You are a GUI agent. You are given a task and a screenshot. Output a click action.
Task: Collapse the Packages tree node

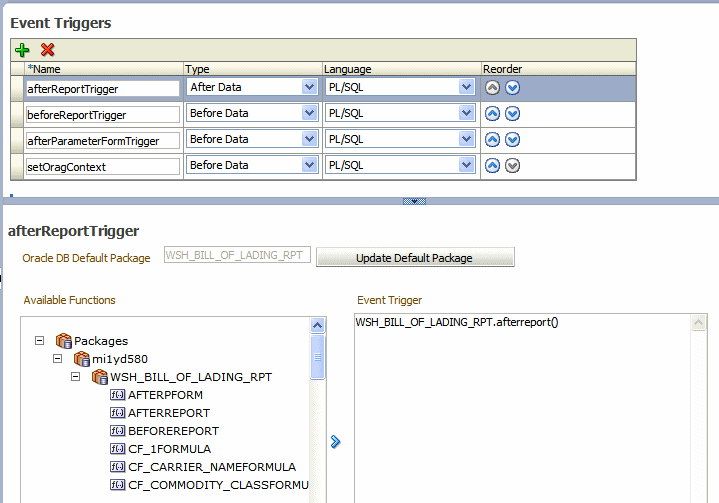[x=39, y=341]
